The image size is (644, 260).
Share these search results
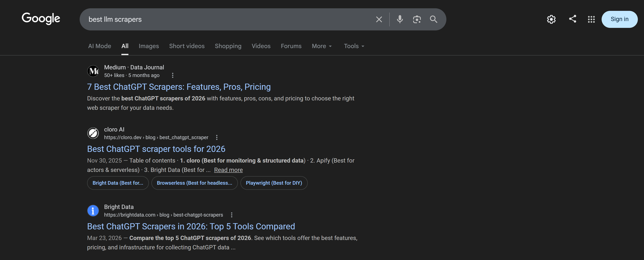572,19
